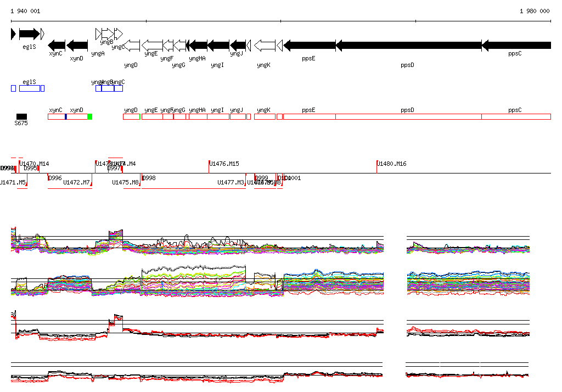The image size is (562, 392).
Task: Select the black yngHA gene arrow
Action: (x=198, y=46)
